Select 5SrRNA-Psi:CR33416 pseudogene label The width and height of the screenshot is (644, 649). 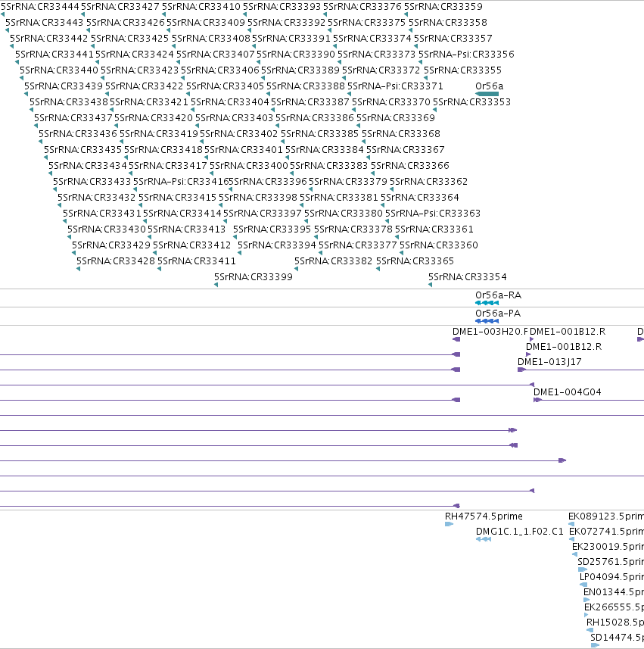pos(181,181)
